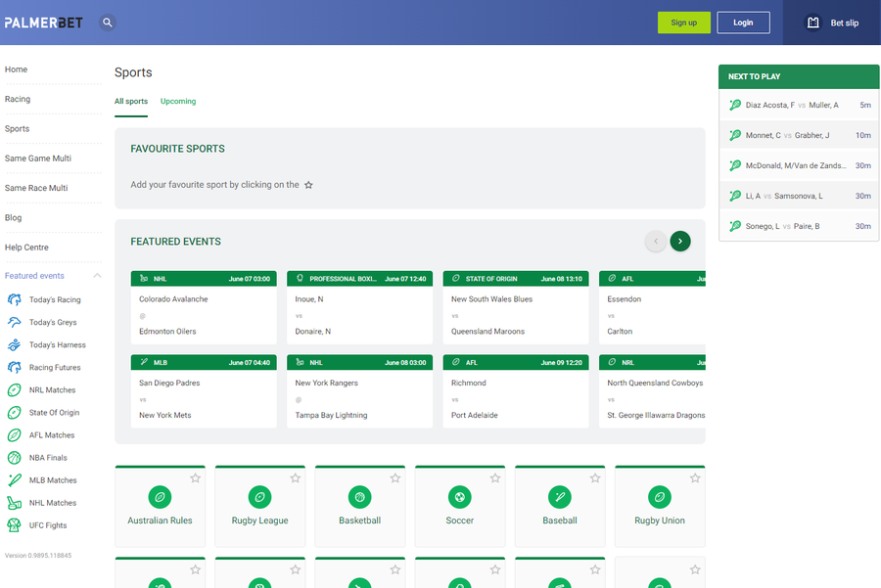881x588 pixels.
Task: Open Help Centre in sidebar
Action: point(26,248)
